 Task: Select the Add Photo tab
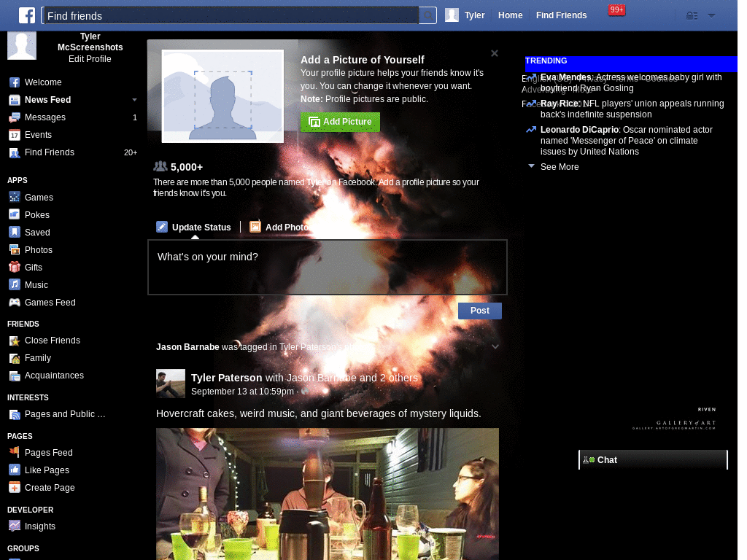pos(281,227)
